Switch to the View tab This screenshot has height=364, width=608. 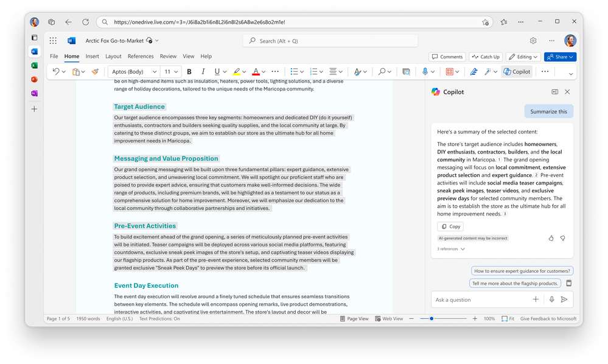[189, 56]
